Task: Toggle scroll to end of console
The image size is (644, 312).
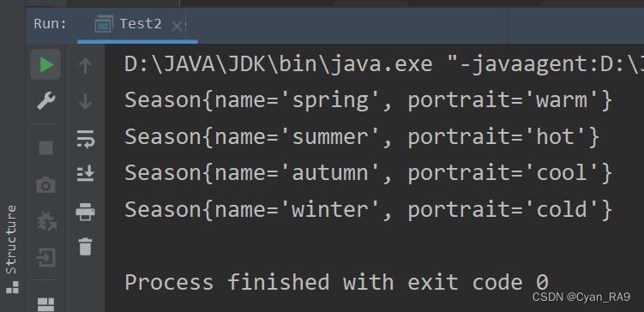Action: tap(86, 174)
